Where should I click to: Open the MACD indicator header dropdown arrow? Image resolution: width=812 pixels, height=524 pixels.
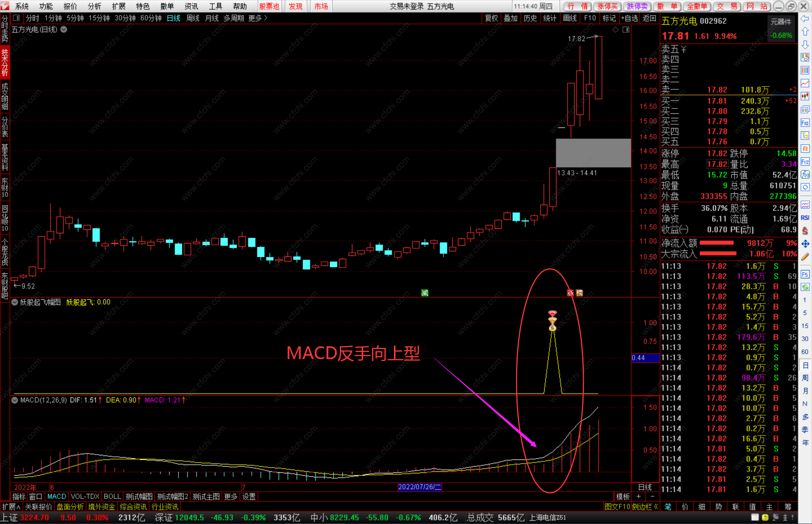(x=15, y=400)
